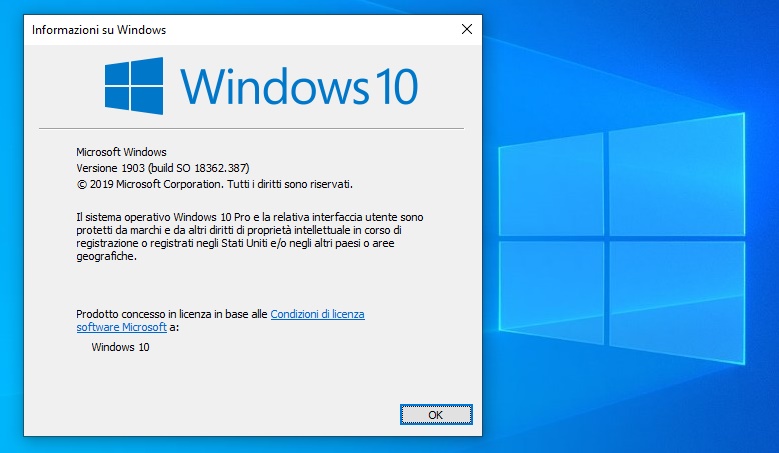Click the 'Informazioni su Windows' title bar text
This screenshot has width=779, height=453.
(x=99, y=30)
